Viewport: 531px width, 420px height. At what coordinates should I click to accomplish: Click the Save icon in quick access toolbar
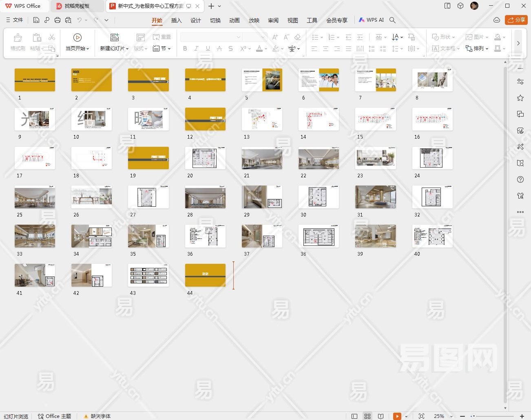click(36, 20)
